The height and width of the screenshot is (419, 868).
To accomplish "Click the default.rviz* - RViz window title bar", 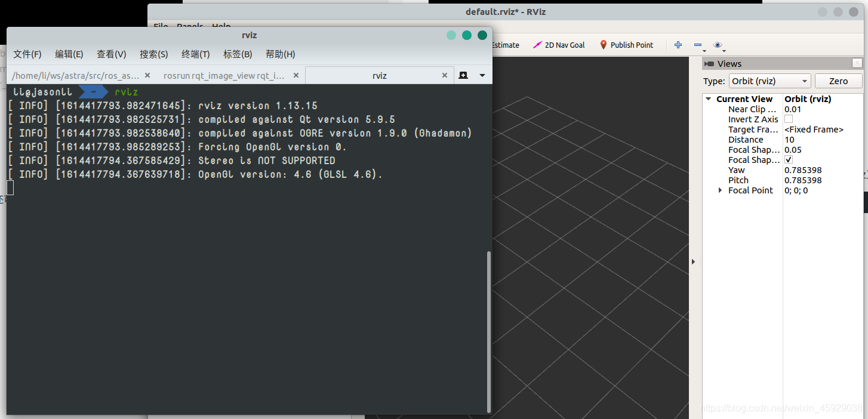I will (505, 12).
